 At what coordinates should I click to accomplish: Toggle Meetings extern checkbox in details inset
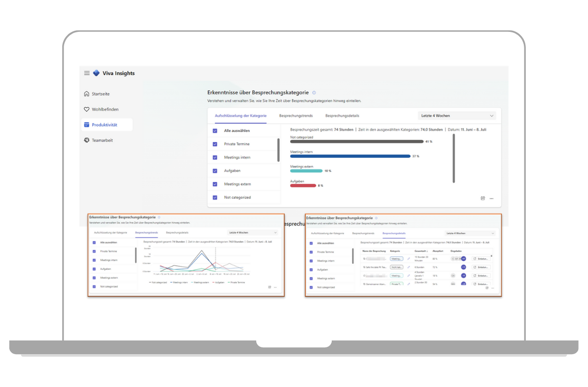[311, 278]
